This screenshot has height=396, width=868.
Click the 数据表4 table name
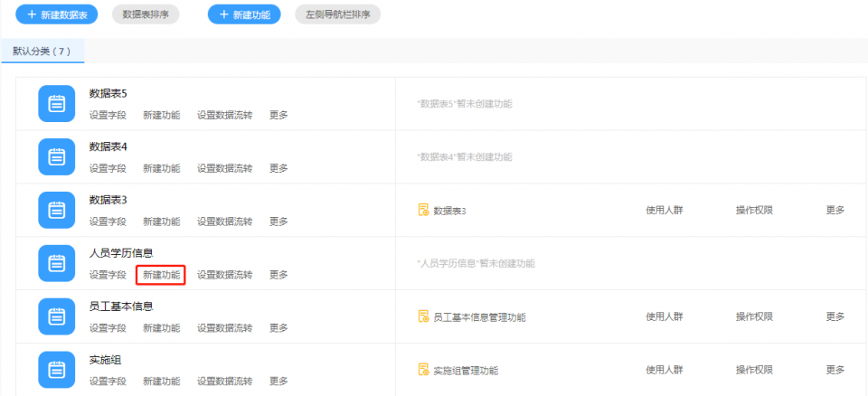click(x=108, y=146)
